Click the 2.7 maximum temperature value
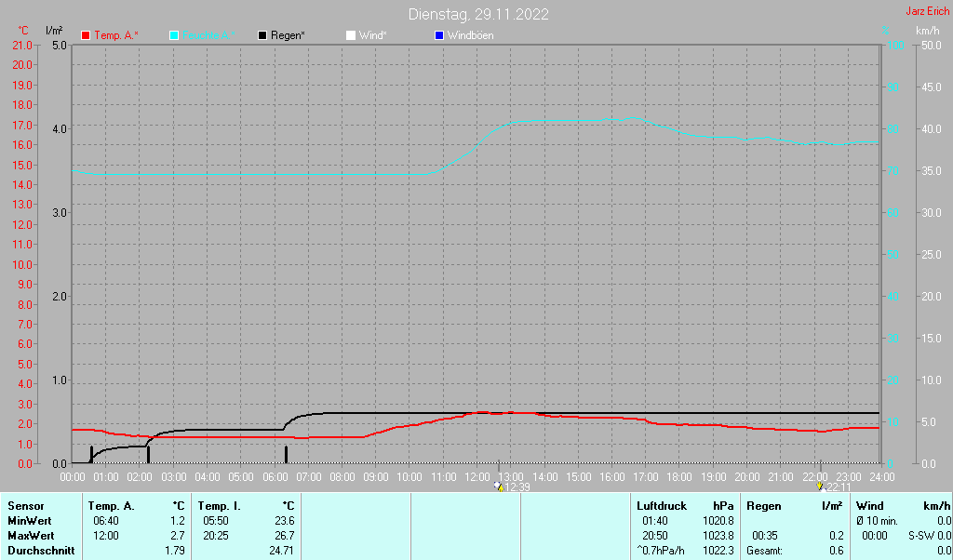The height and width of the screenshot is (560, 953). pos(178,537)
